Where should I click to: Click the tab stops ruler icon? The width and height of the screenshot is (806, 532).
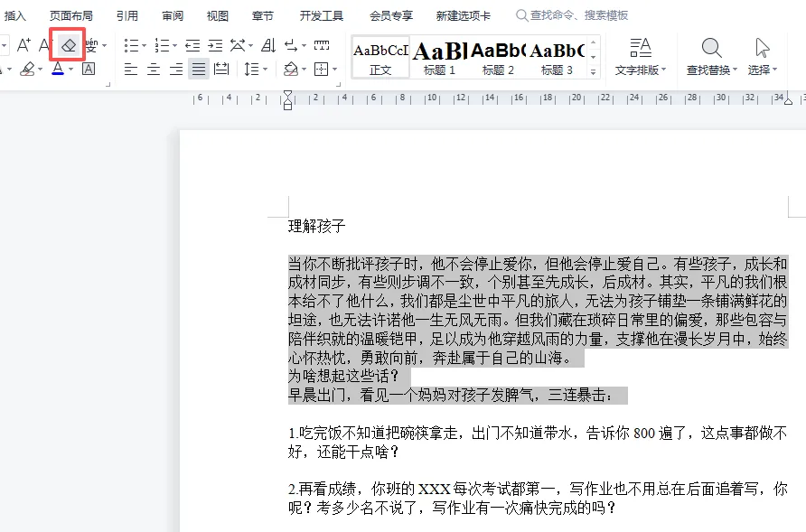pyautogui.click(x=322, y=45)
